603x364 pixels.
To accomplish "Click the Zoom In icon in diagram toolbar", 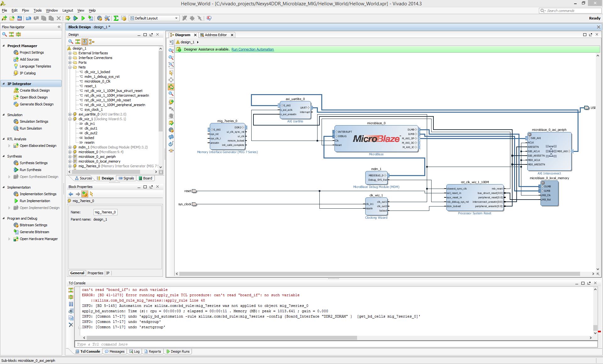I will [x=171, y=50].
